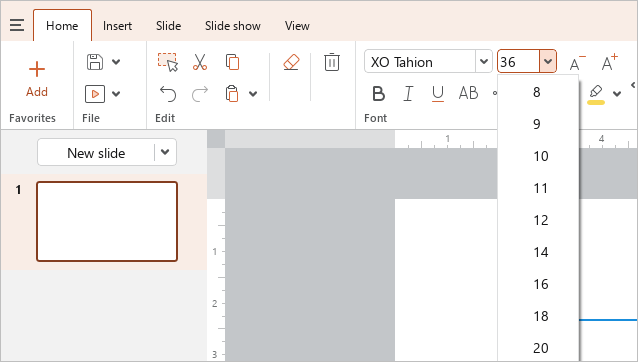638x362 pixels.
Task: Select font size 16 from list
Action: (x=538, y=284)
